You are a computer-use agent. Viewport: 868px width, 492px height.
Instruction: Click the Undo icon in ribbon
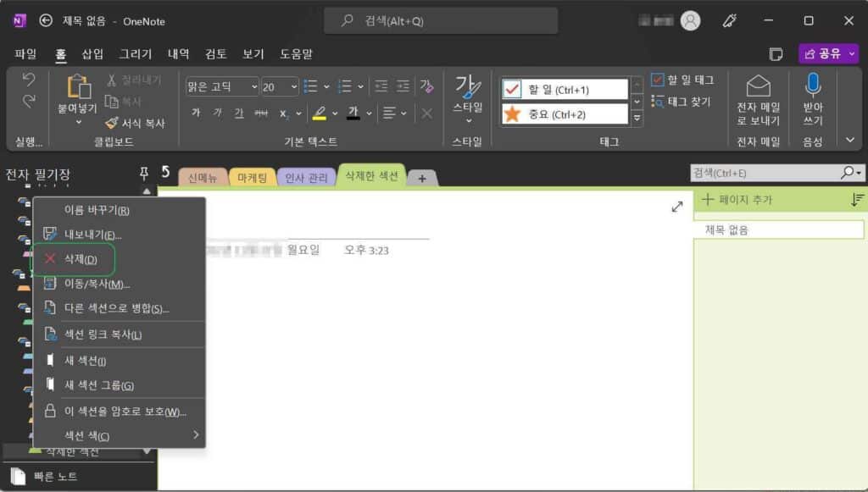(29, 80)
